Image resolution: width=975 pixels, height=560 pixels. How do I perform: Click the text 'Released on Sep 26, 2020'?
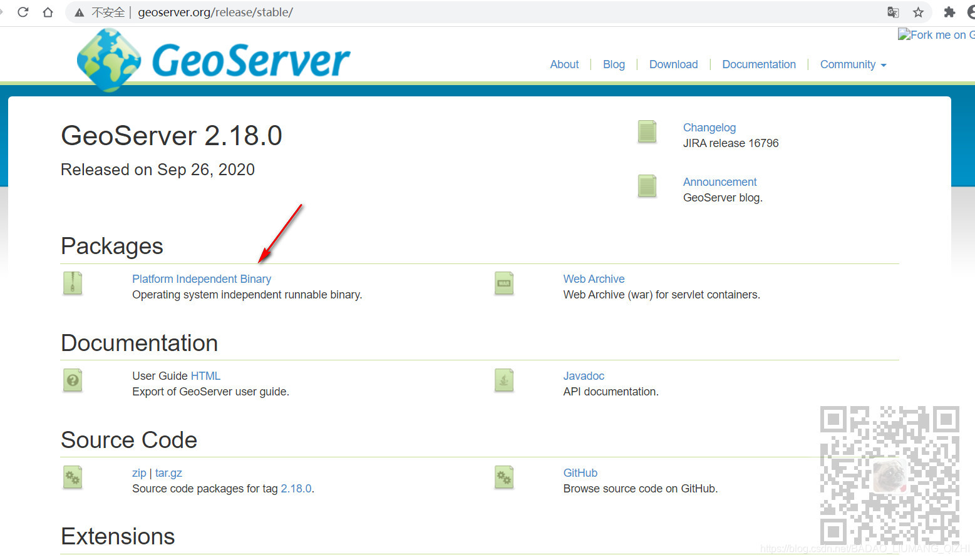point(158,170)
